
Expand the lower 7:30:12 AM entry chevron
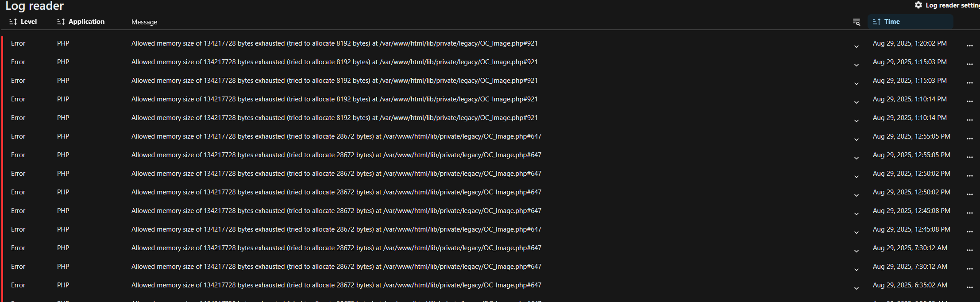point(857,269)
